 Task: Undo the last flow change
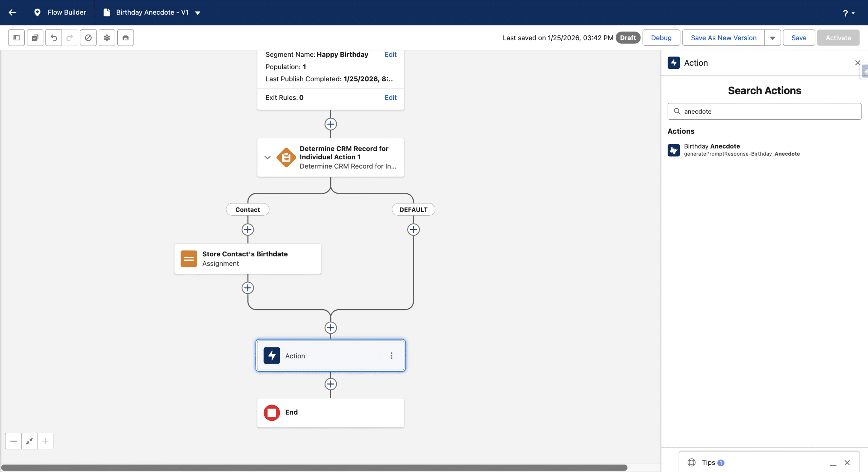pyautogui.click(x=54, y=38)
